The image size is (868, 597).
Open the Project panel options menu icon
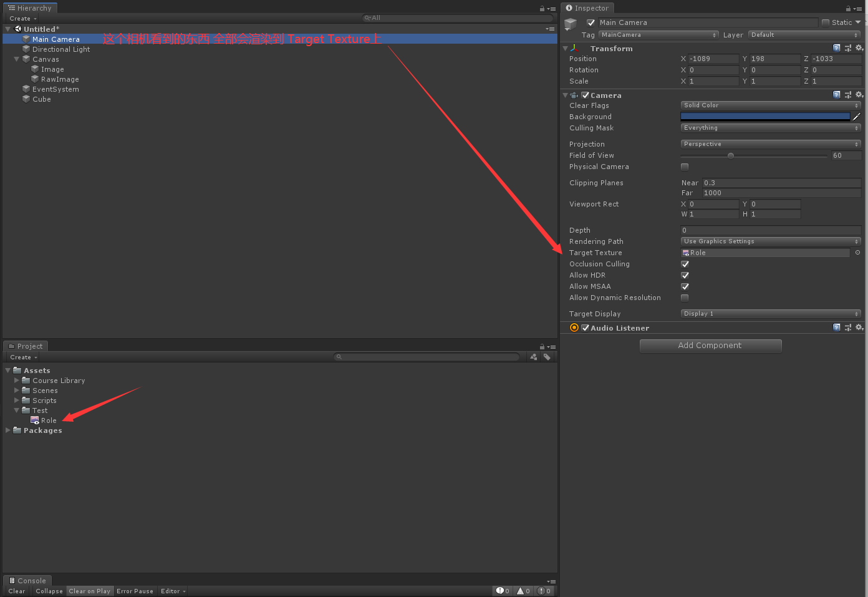tap(551, 347)
